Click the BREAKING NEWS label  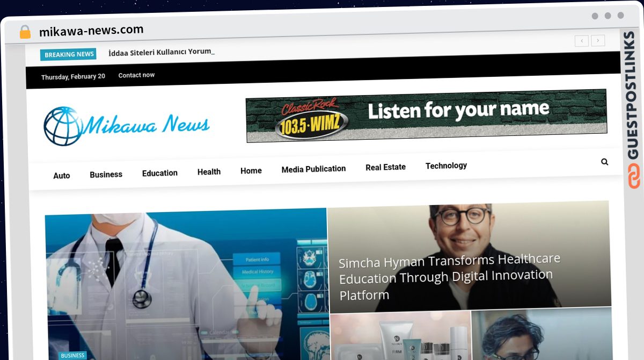coord(69,54)
